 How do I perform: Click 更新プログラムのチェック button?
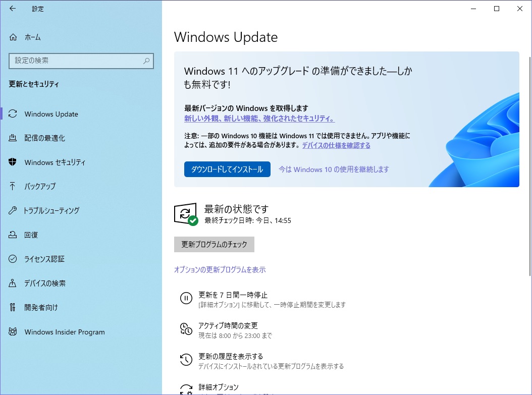pos(214,244)
